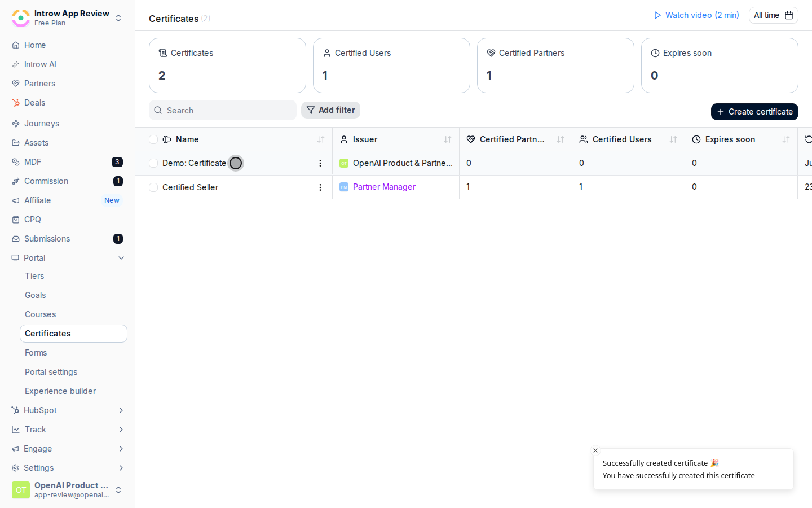Open the Deals HubSpot icon
Screen dimensions: 812x508
[x=16, y=103]
